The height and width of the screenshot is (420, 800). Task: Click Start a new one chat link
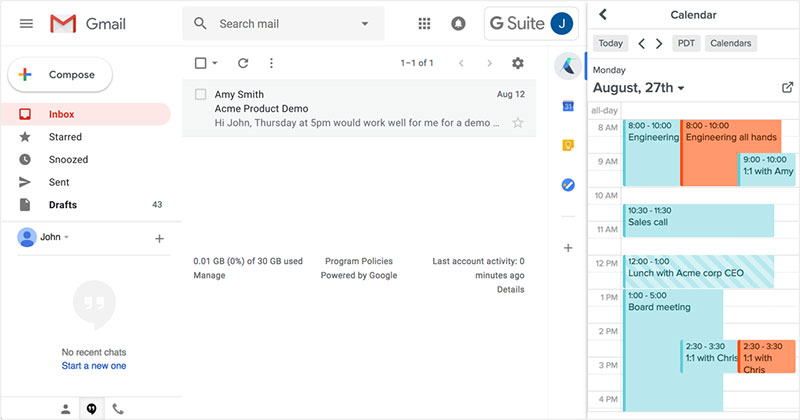point(94,365)
